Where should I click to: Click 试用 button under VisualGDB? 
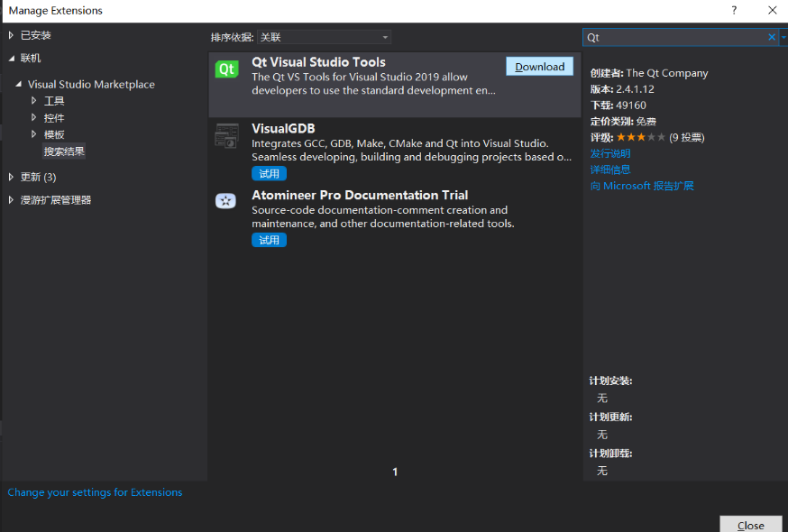269,173
